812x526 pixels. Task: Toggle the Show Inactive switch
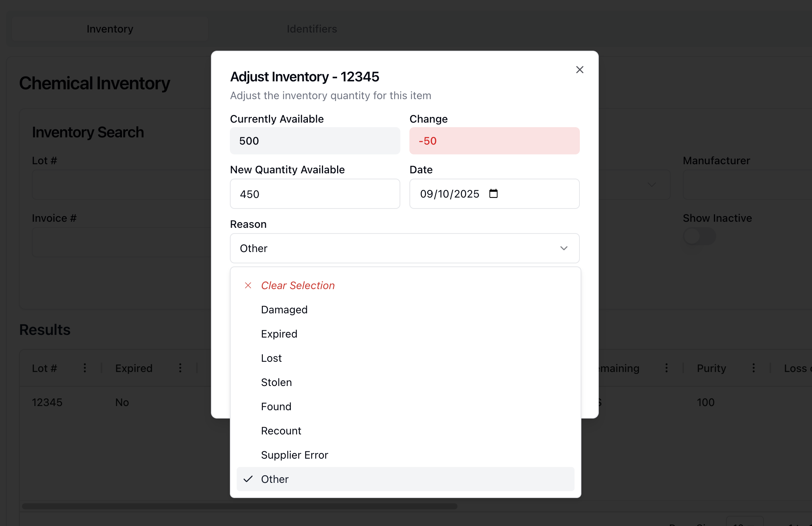pos(699,237)
